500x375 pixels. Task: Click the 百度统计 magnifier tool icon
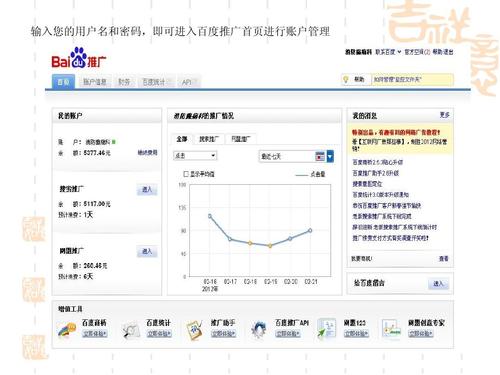coord(130,330)
